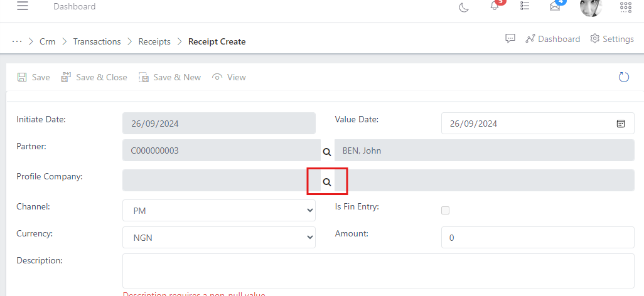Screen dimensions: 644x296
Task: Toggle the Is Fin Entry checkbox
Action: [445, 211]
